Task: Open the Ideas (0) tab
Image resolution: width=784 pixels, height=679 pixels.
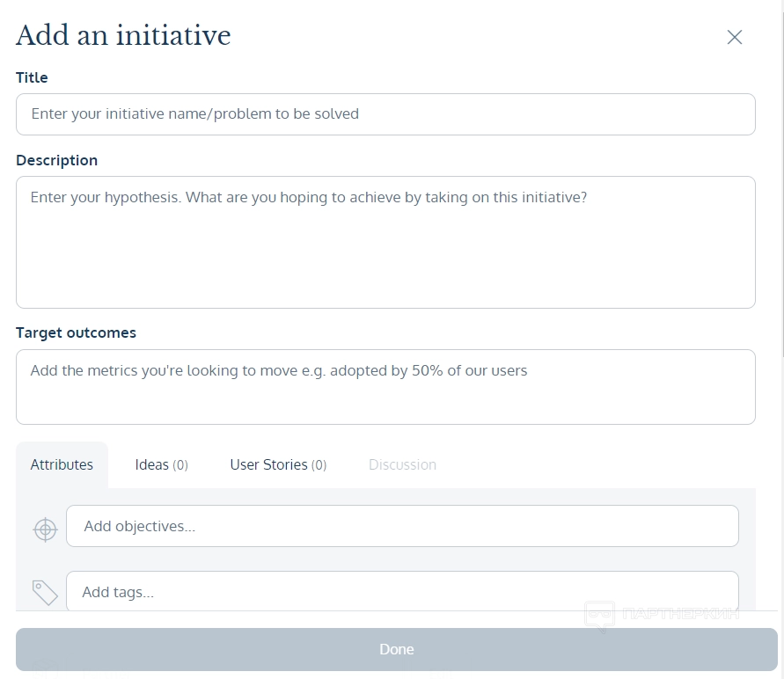Action: click(x=161, y=464)
